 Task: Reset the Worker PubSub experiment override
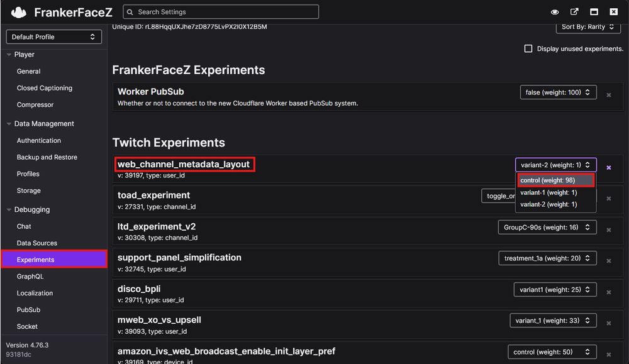pos(608,95)
